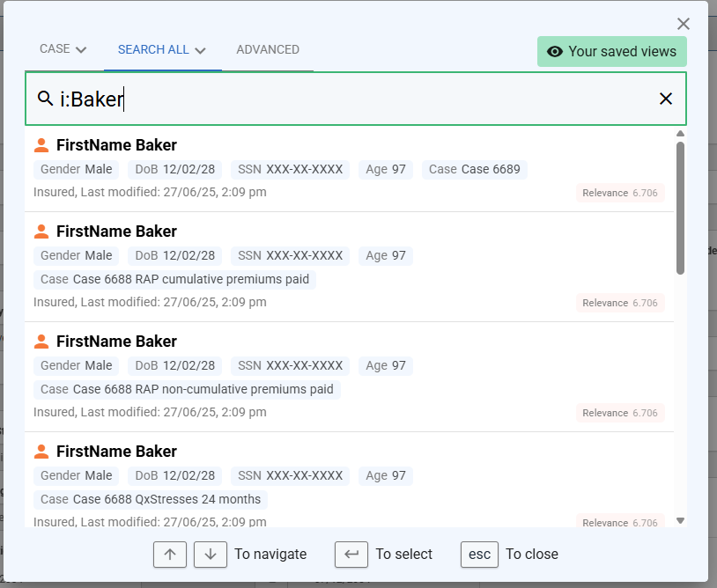Expand the SEARCH ALL dropdown chevron
Screen dimensions: 717x588
[201, 50]
